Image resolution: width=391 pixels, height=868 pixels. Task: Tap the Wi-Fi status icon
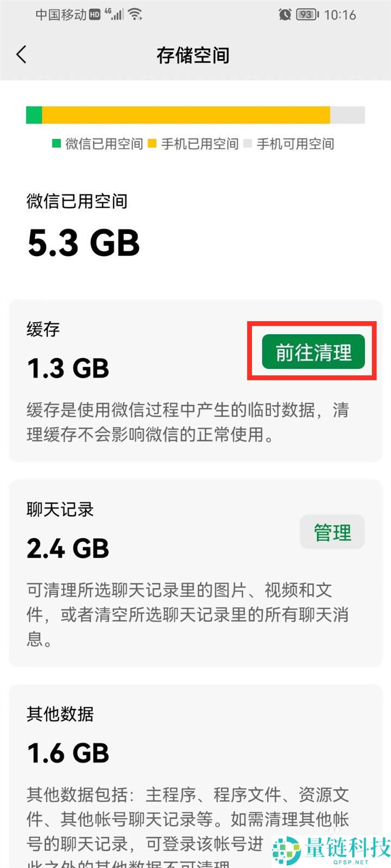pyautogui.click(x=135, y=15)
